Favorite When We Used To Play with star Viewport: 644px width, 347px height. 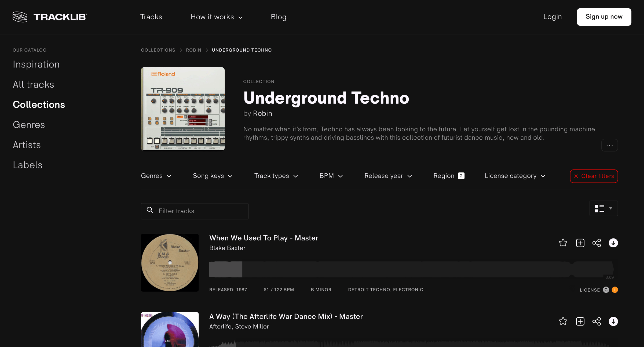click(x=563, y=243)
